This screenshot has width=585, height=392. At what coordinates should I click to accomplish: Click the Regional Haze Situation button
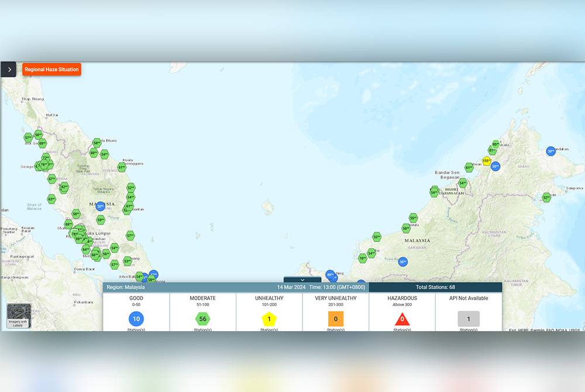pos(51,69)
